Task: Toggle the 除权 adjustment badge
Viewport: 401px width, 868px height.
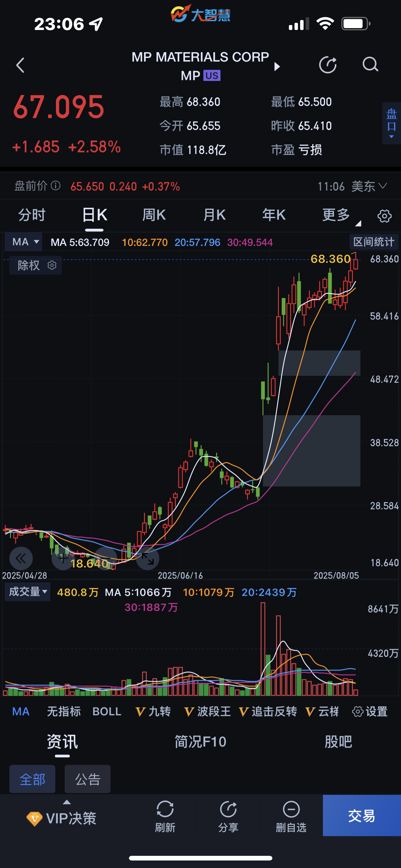Action: 35,265
